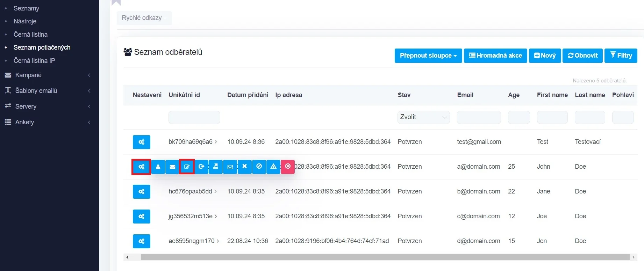Click the export arrow icon in row toolbar

coord(201,167)
